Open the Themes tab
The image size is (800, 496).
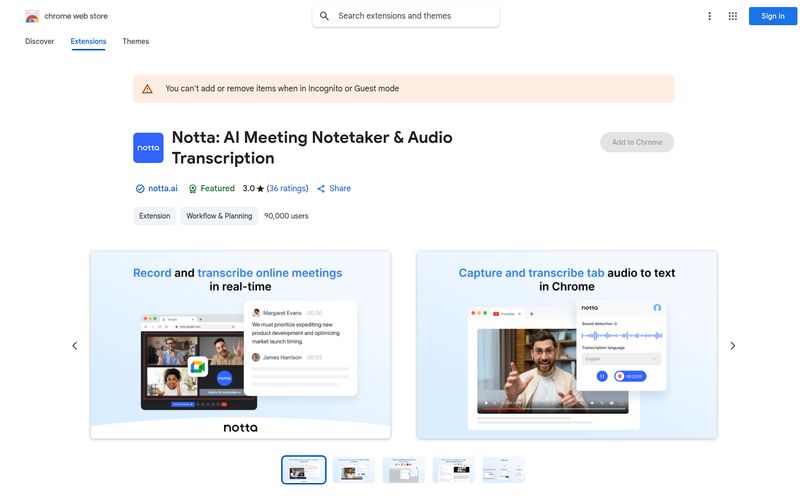coord(135,41)
